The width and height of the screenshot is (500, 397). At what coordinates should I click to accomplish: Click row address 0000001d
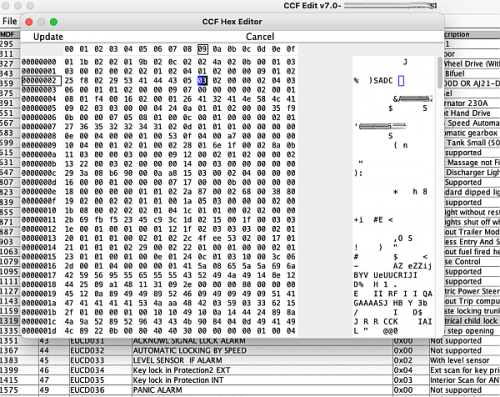click(39, 331)
